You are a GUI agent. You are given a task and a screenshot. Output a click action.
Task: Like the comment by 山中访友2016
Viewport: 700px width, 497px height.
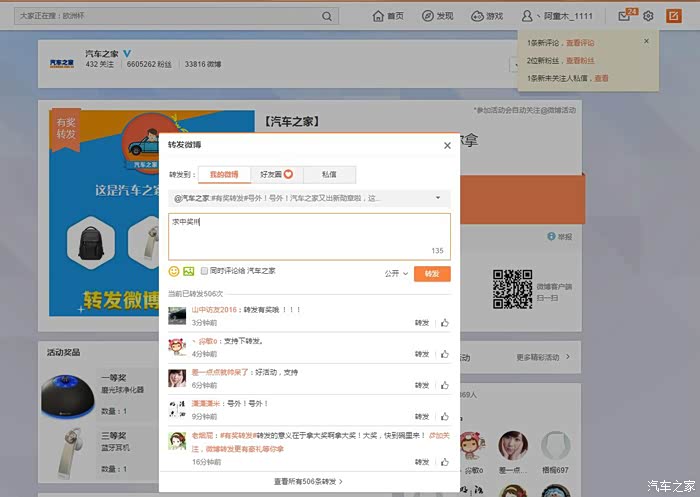(445, 323)
